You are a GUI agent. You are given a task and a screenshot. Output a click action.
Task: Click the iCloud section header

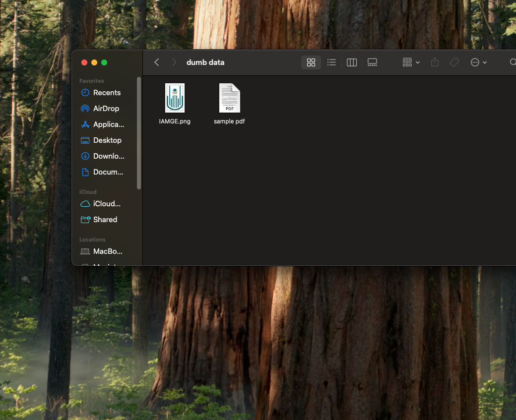click(x=88, y=192)
